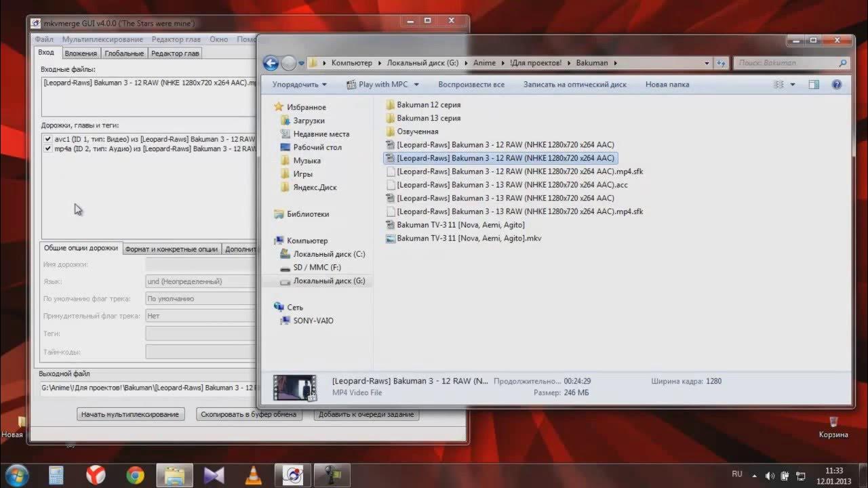Image resolution: width=868 pixels, height=488 pixels.
Task: Open the Файл menu in mkvmerge
Action: (44, 39)
